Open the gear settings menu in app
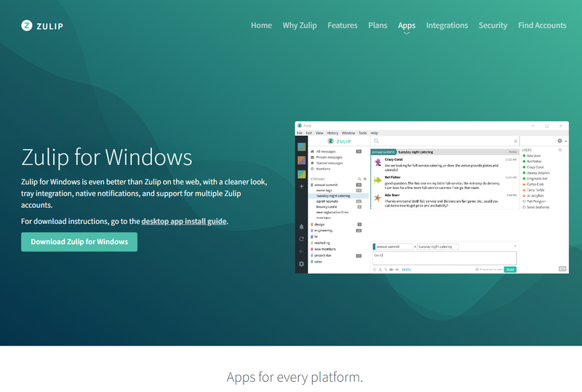 [x=560, y=141]
